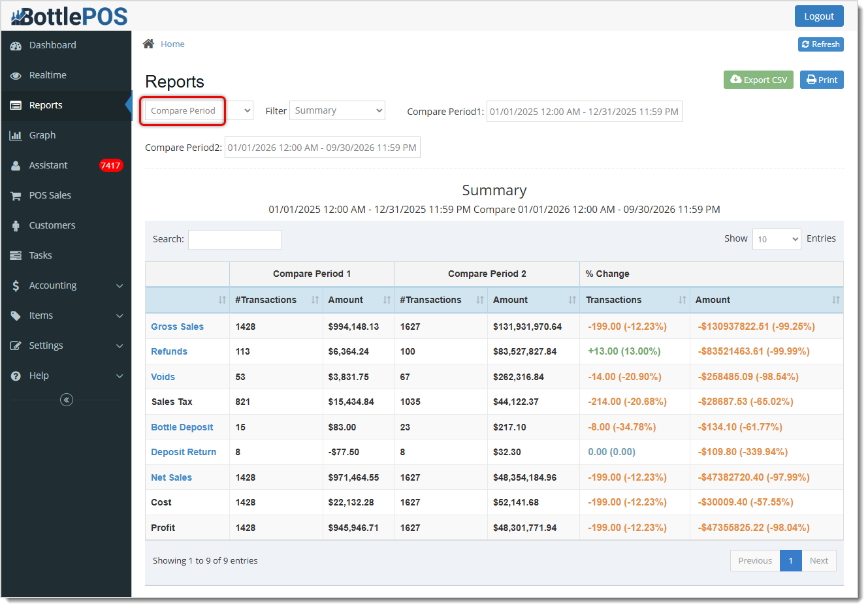The width and height of the screenshot is (868, 608).
Task: Expand the Items submenu chevron
Action: tap(120, 316)
